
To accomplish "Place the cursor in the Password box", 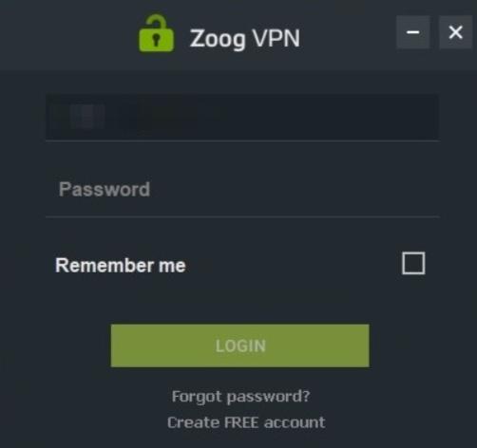I will 242,190.
